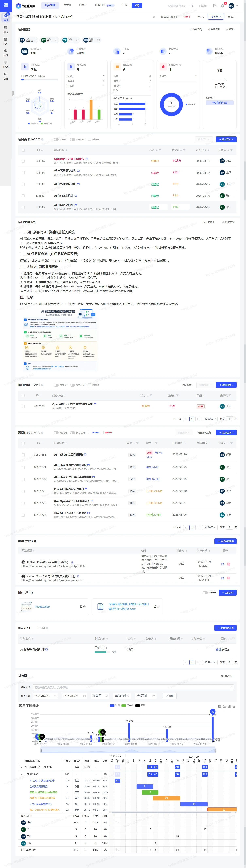Switch to 需求池 tab
This screenshot has height=868, width=246.
click(x=67, y=5)
